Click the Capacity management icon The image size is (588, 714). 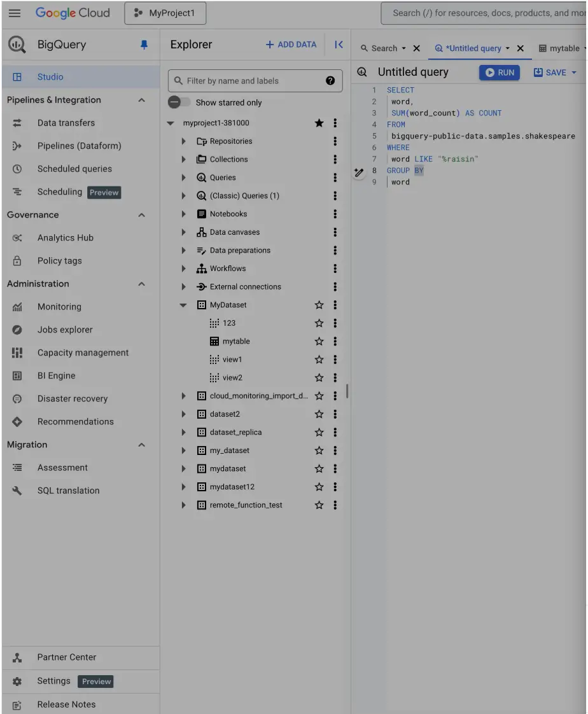click(x=17, y=353)
